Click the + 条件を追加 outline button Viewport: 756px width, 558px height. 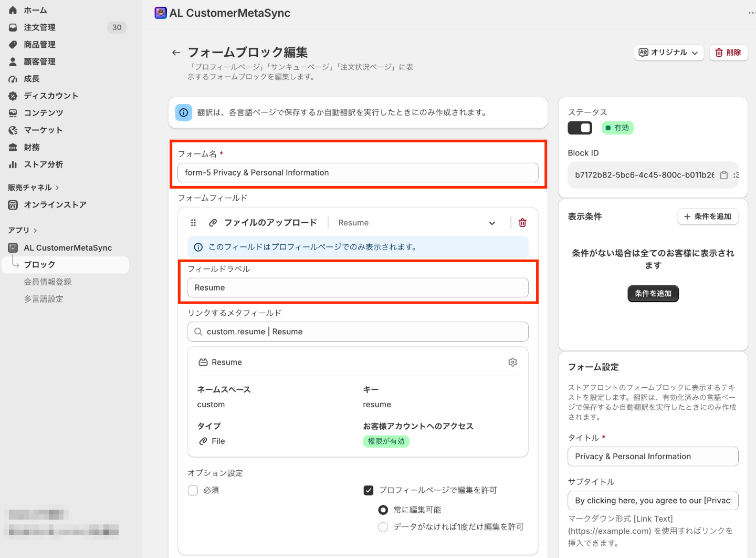click(x=708, y=216)
